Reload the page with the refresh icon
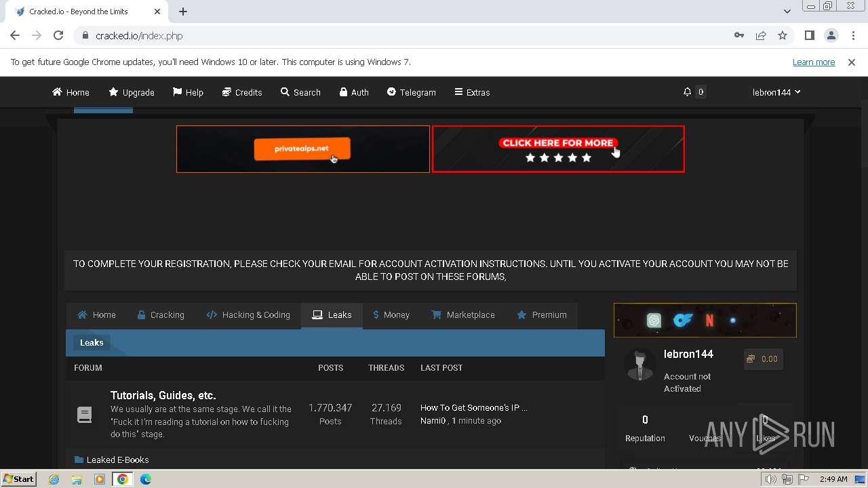868x488 pixels. (58, 35)
